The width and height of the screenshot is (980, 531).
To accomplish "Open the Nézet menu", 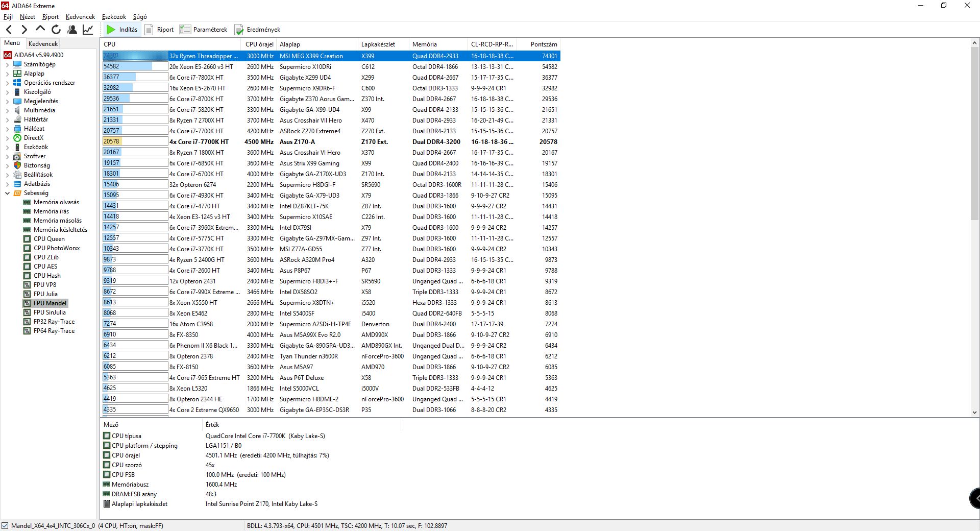I will click(28, 17).
